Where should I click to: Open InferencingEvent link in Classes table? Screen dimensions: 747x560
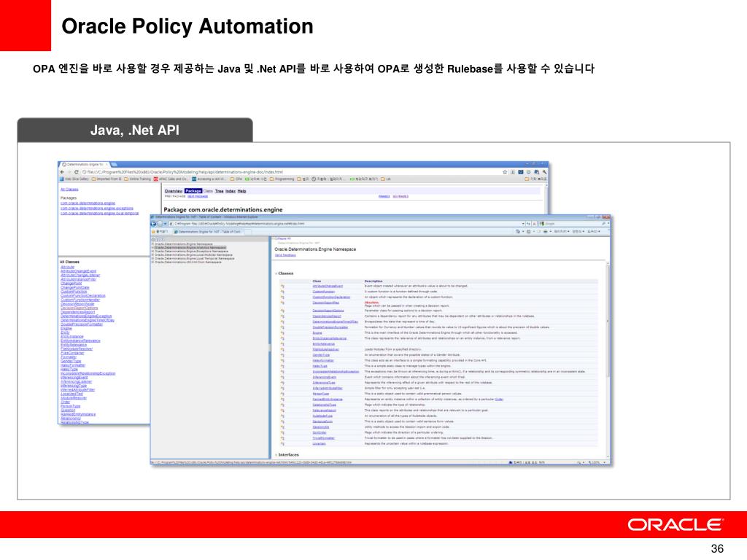(325, 377)
